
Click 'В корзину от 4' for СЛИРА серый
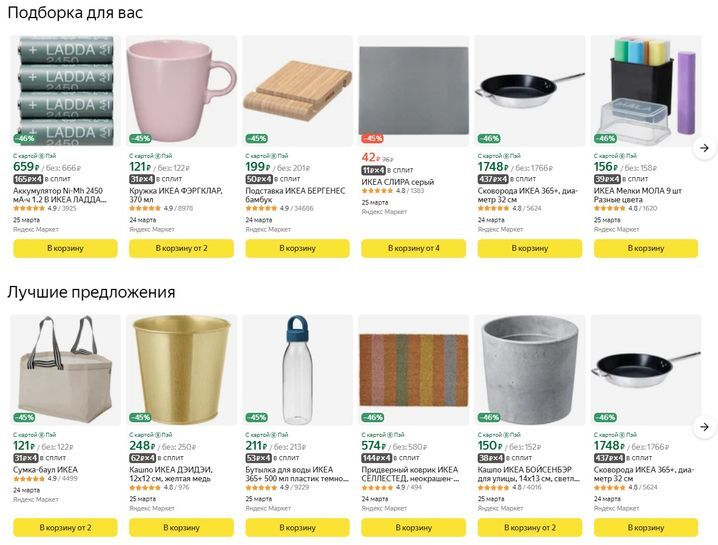pos(413,248)
